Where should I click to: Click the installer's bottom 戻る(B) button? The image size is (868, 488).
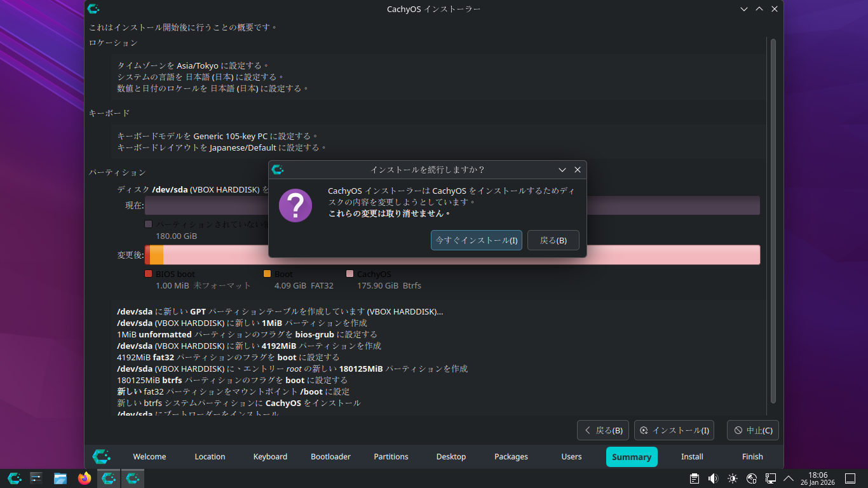tap(603, 430)
